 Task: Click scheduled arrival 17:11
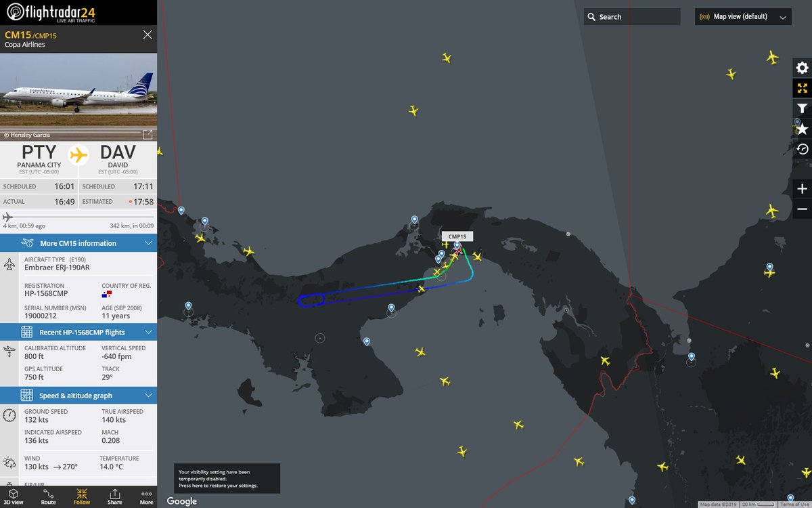(144, 186)
